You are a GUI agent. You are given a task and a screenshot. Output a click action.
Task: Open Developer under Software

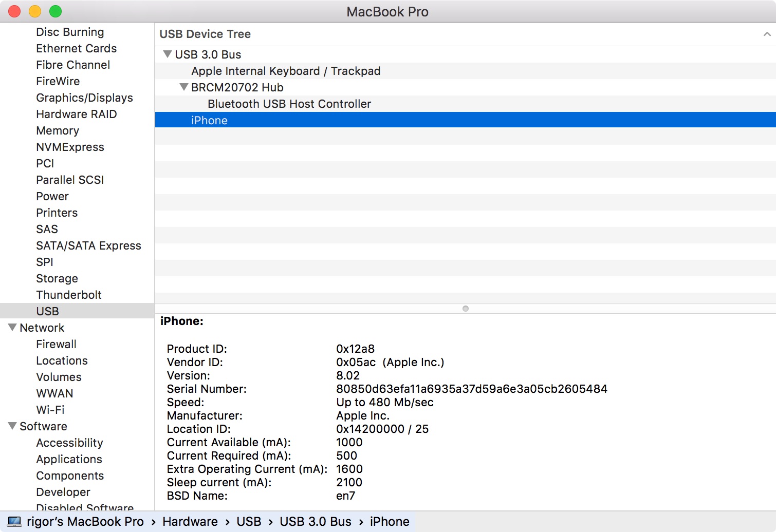(63, 492)
